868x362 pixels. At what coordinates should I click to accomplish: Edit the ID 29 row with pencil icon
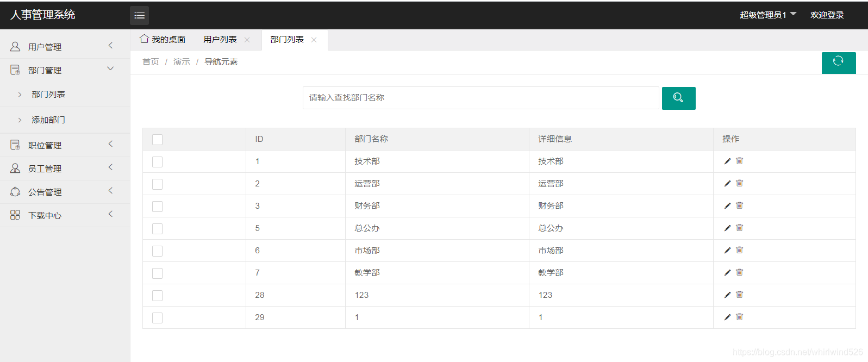pos(727,317)
